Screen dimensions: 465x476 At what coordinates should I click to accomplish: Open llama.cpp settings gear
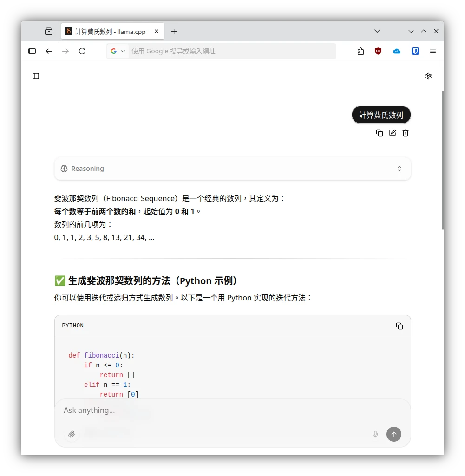pyautogui.click(x=428, y=76)
